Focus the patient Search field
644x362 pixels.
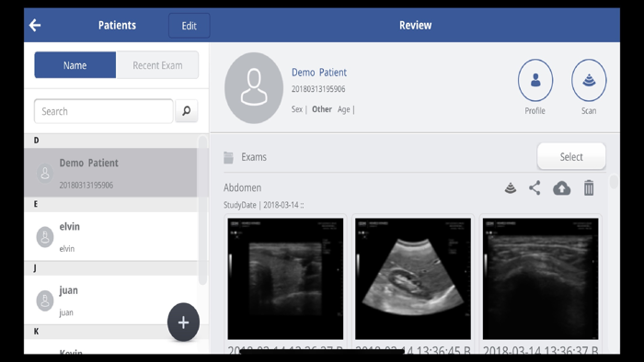point(103,111)
